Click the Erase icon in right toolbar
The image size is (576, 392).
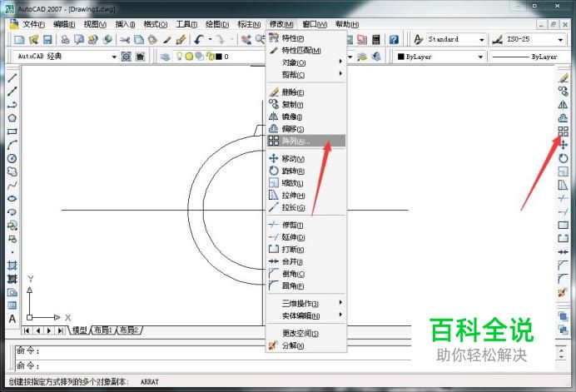[x=563, y=78]
